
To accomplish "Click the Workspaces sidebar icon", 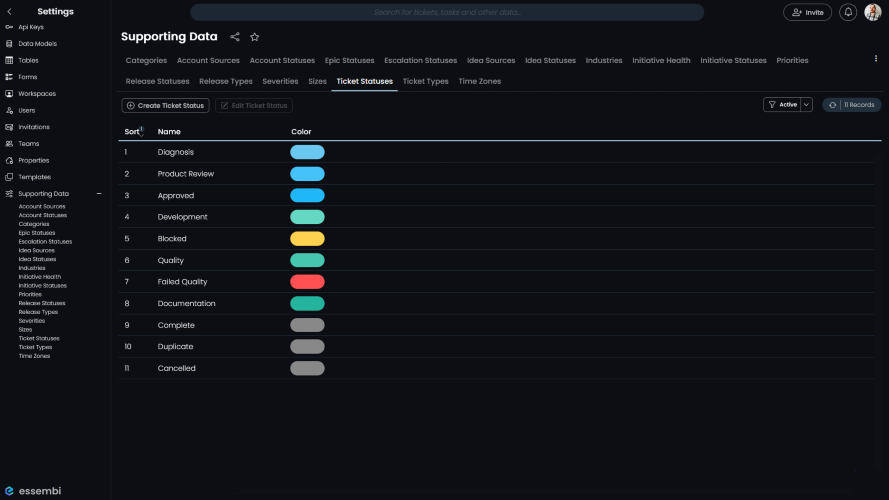I will click(9, 94).
